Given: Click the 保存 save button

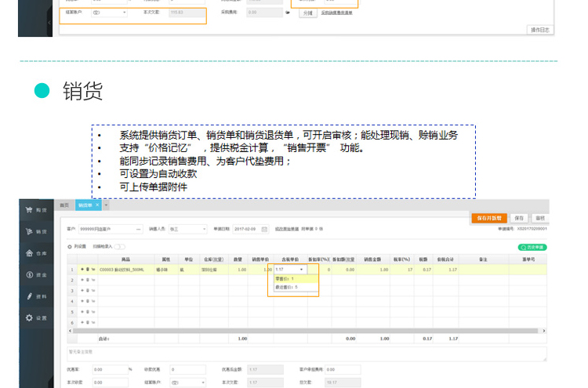Looking at the screenshot, I should tap(519, 218).
